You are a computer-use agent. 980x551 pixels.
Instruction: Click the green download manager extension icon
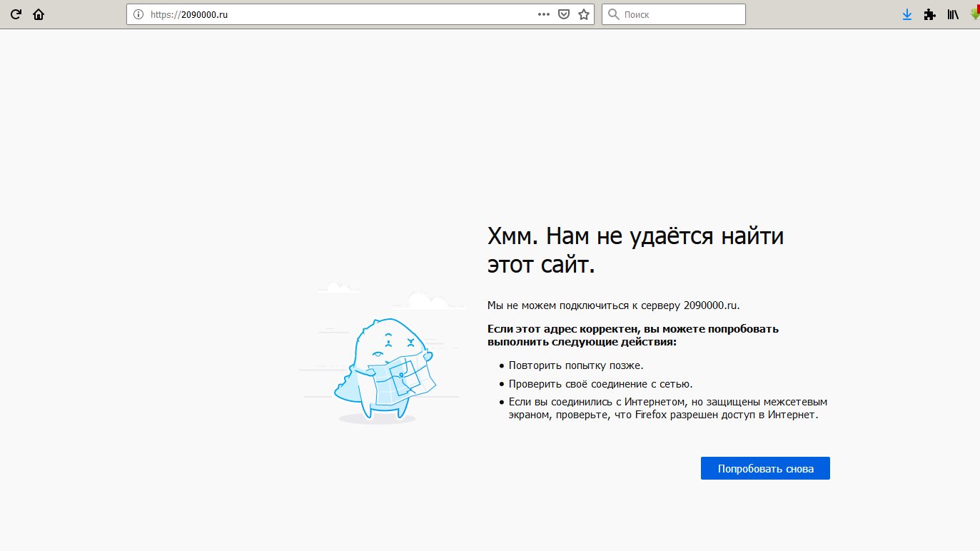coord(975,14)
